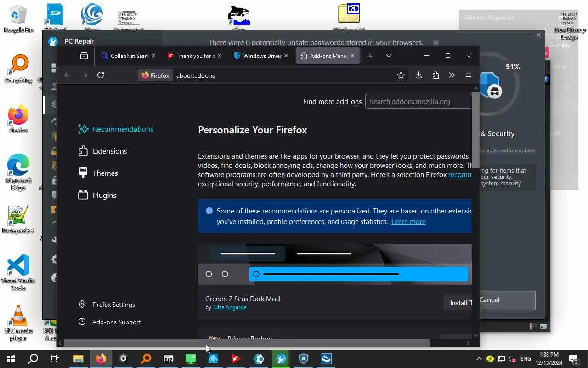Click the scroll-down arrow on the add-ons page scrollbar
Image resolution: width=588 pixels, height=368 pixels.
coord(475,335)
